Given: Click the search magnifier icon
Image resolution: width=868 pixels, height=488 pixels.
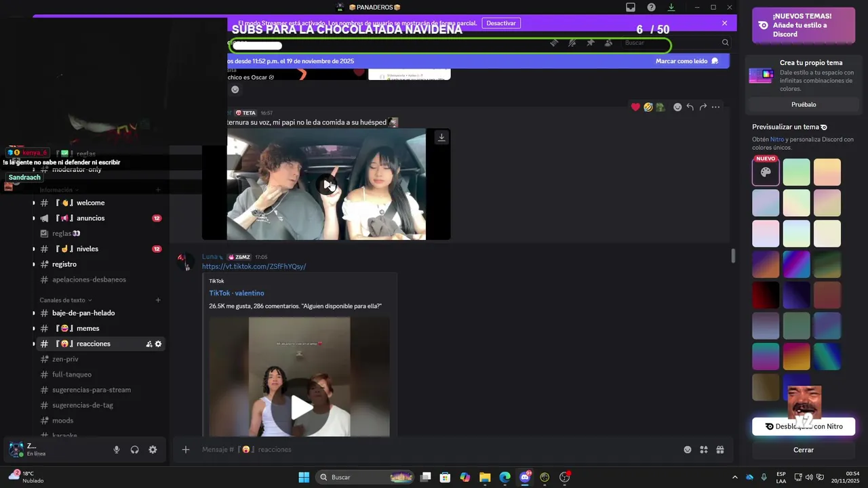Looking at the screenshot, I should 725,43.
